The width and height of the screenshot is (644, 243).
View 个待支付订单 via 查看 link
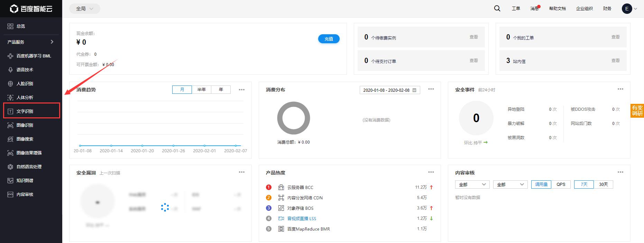coord(473,61)
